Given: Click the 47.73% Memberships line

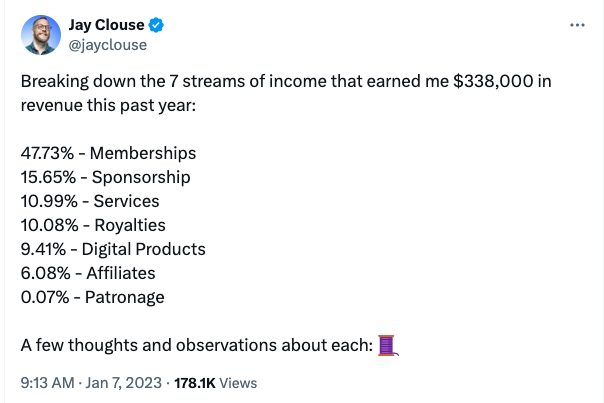Looking at the screenshot, I should [x=108, y=153].
